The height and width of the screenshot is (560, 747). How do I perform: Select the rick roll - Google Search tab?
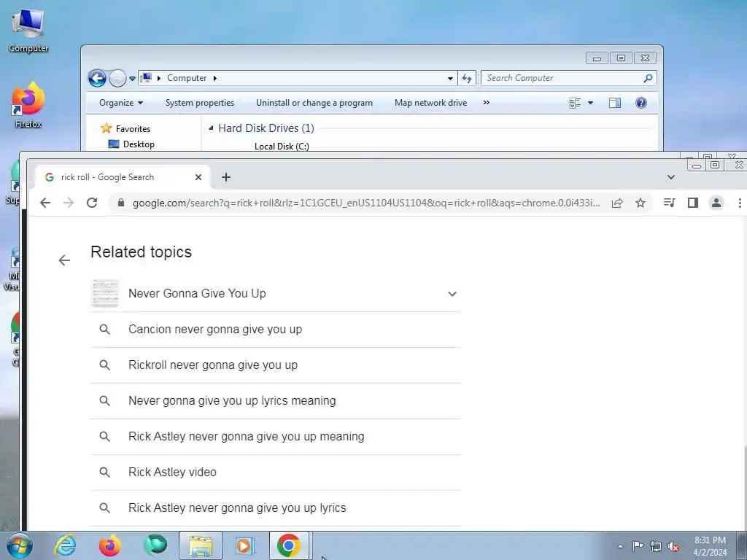[x=123, y=177]
